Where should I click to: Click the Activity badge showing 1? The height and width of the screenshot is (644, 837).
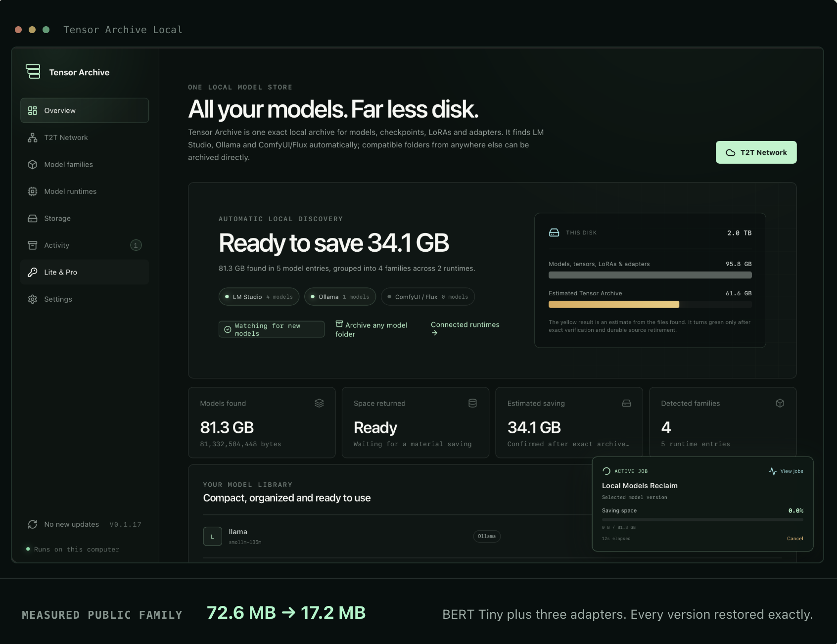(x=136, y=245)
